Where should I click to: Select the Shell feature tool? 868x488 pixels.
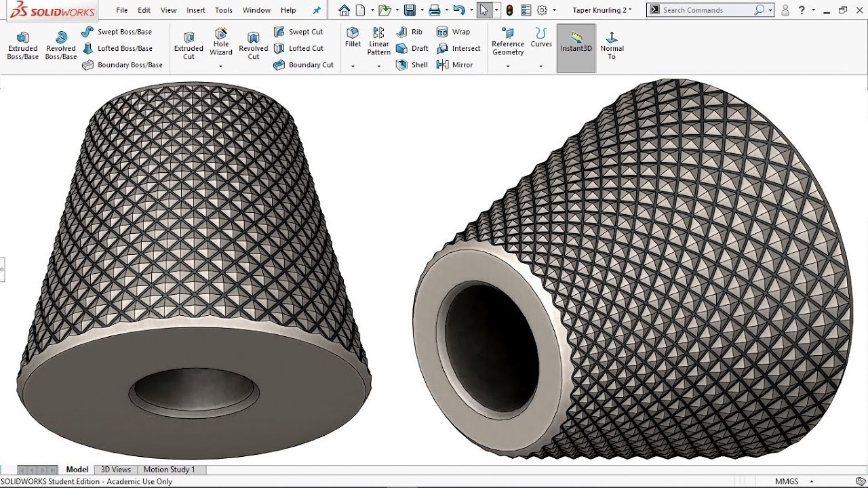coord(412,65)
